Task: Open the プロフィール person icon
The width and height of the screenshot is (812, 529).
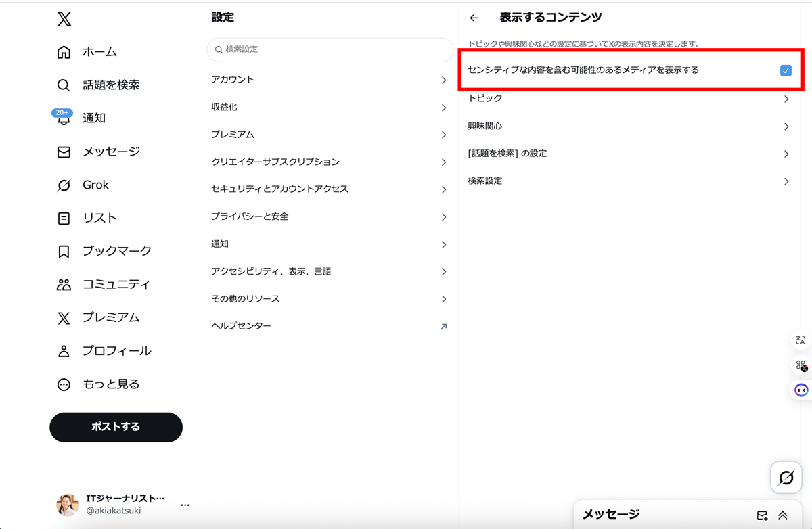Action: (x=64, y=351)
